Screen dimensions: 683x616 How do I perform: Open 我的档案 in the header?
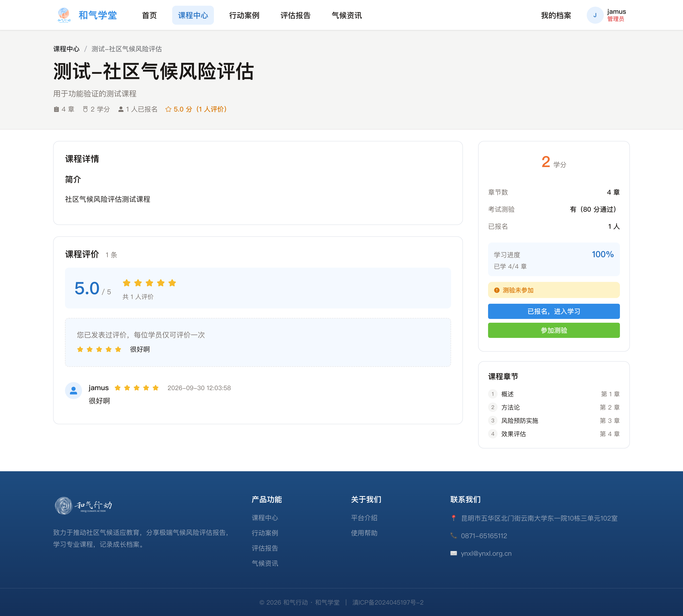tap(556, 15)
